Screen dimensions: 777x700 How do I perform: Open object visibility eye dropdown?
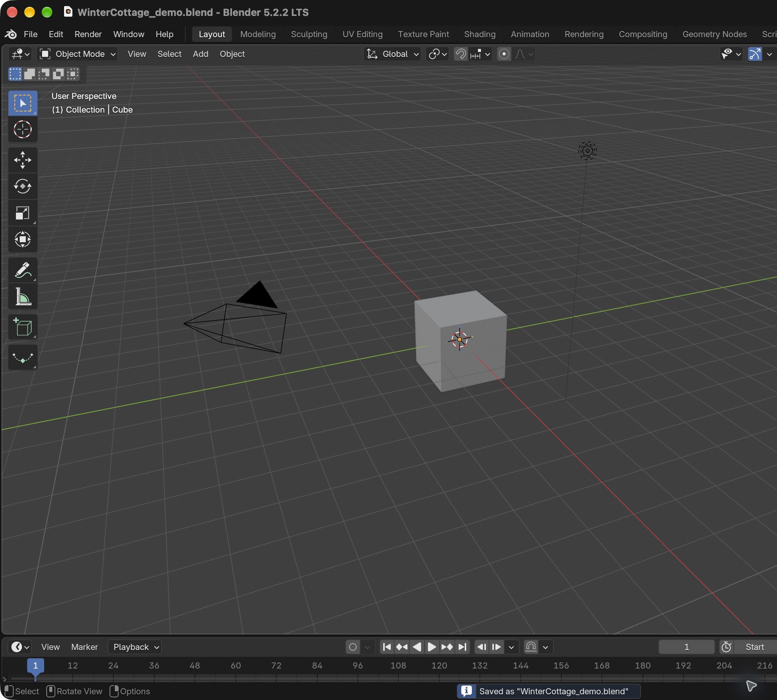[x=731, y=54]
